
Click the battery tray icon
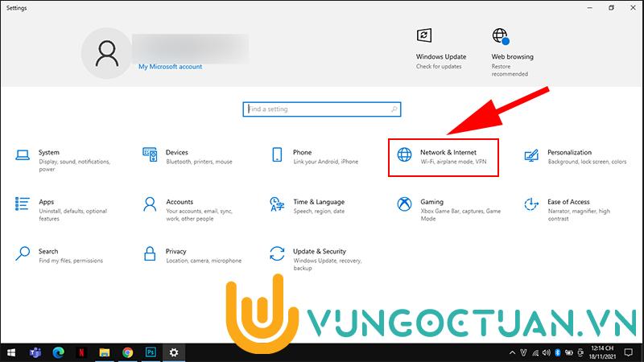coord(569,352)
